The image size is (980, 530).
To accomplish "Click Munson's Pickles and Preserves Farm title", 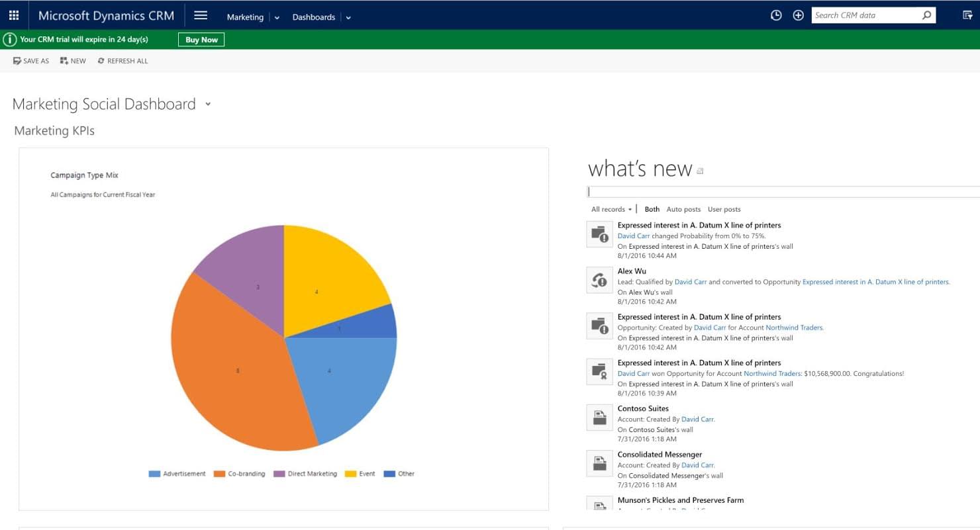I will [x=681, y=500].
